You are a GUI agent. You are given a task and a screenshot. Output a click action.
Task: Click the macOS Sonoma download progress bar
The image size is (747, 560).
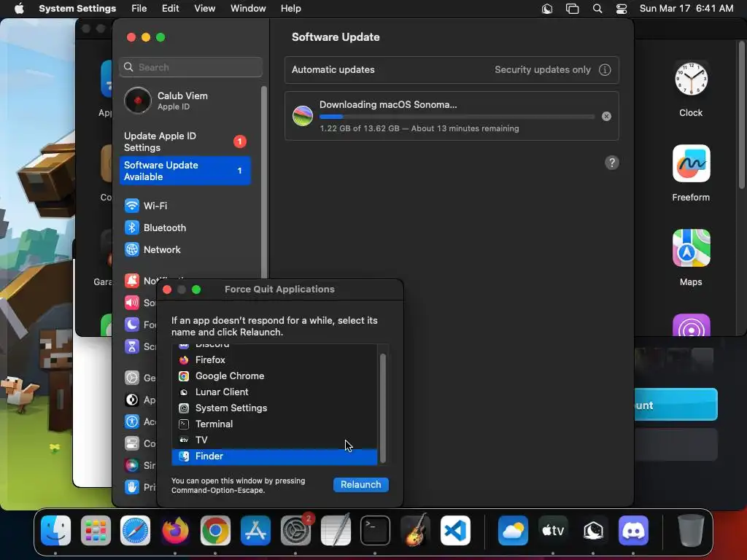(x=457, y=117)
